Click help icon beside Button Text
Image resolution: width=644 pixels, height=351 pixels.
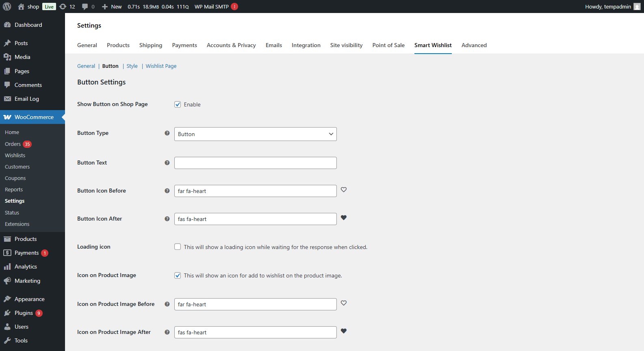(167, 163)
